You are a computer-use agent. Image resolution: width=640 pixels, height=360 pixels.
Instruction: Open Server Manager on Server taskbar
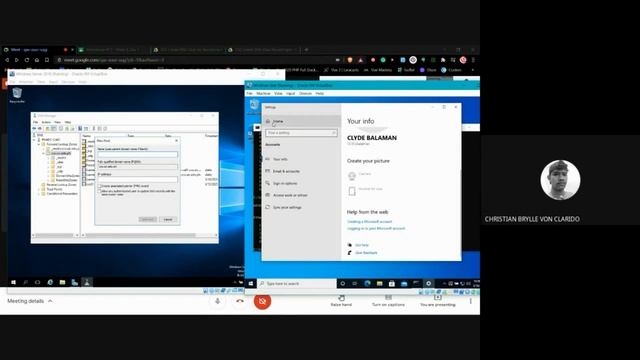[75, 282]
